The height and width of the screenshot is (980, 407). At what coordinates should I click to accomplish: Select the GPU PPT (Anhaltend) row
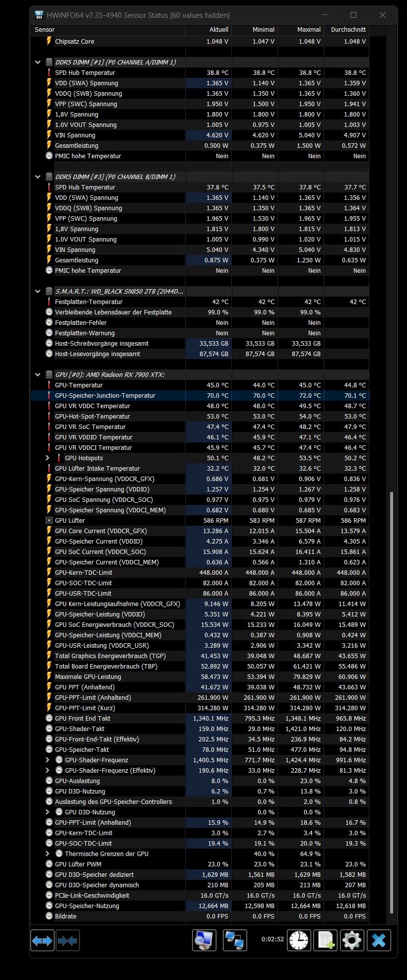[x=200, y=687]
